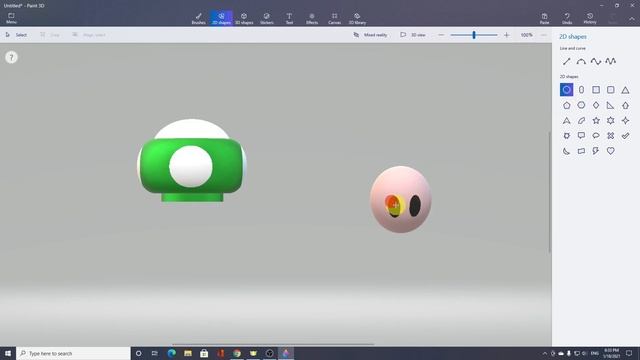The height and width of the screenshot is (360, 640).
Task: Open Google Chrome from the taskbar
Action: 237,353
